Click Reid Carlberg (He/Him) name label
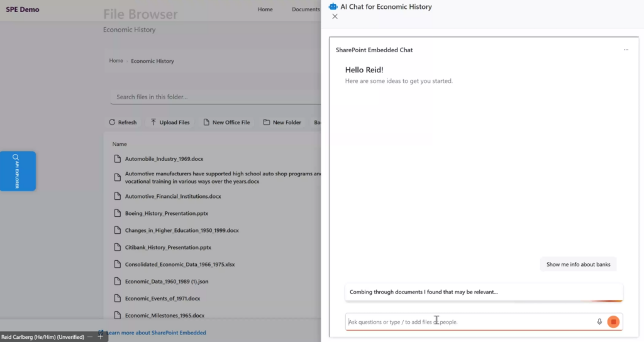Image resolution: width=644 pixels, height=342 pixels. [x=43, y=337]
